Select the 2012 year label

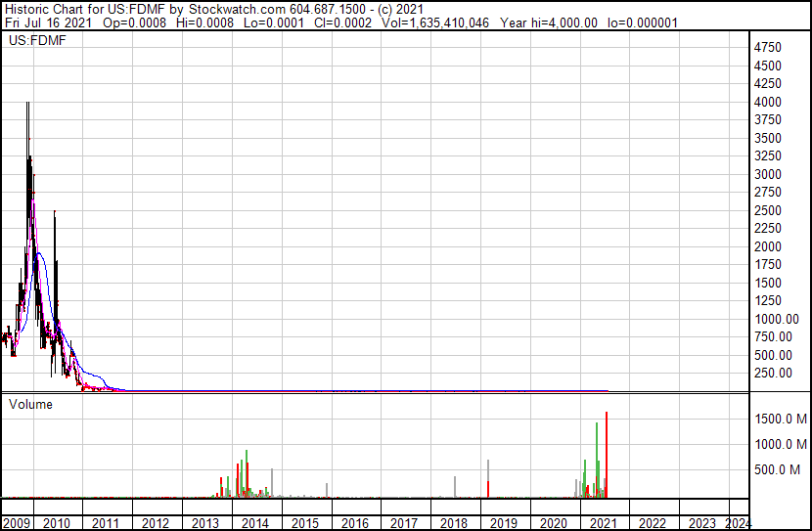(x=156, y=523)
